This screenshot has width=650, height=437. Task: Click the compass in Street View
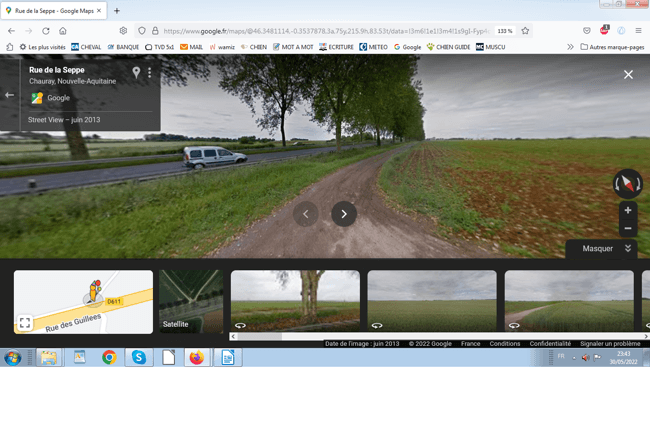627,184
